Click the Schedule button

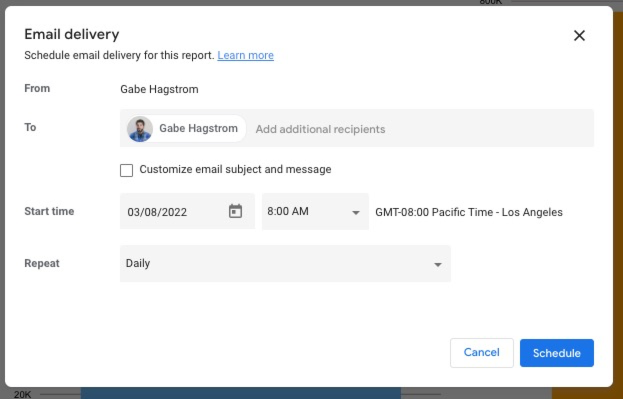tap(557, 353)
